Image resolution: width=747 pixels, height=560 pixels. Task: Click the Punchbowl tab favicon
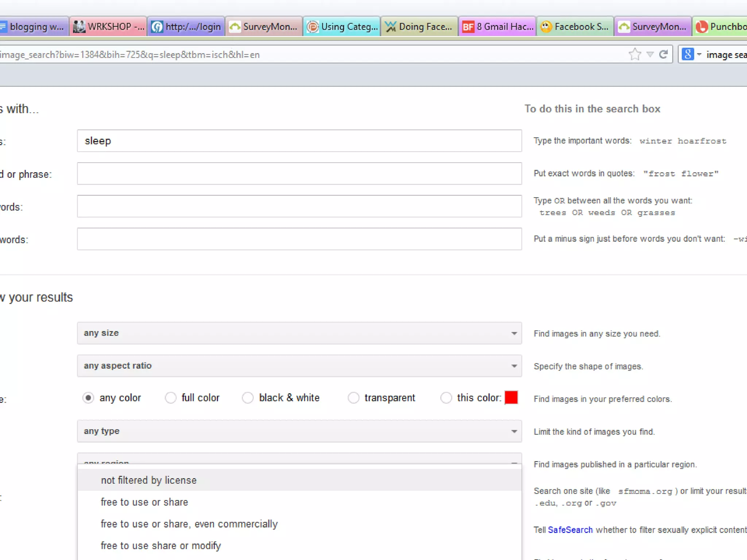pyautogui.click(x=701, y=27)
